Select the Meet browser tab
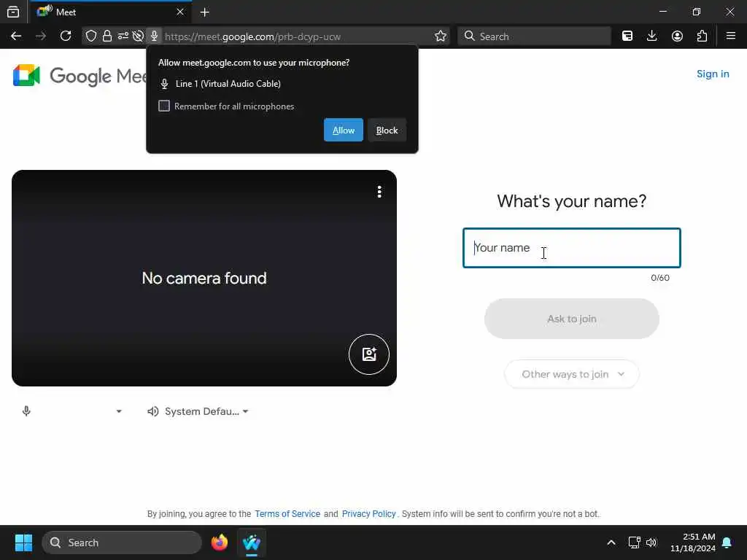This screenshot has width=747, height=560. [111, 12]
